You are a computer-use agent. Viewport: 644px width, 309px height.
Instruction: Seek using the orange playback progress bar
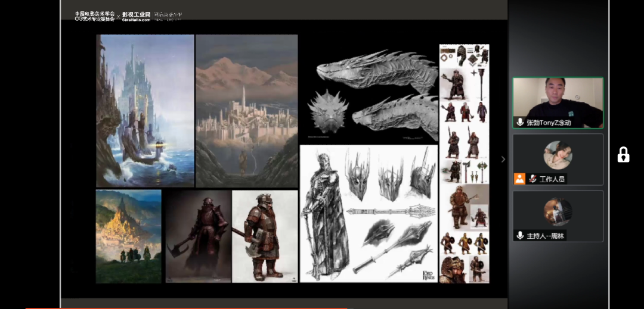(x=187, y=308)
